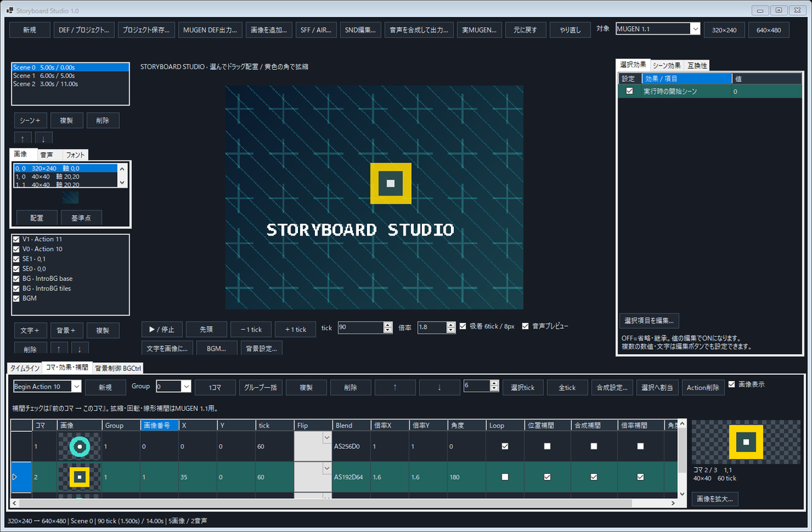
Task: Move the selected scene up with ↑ arrow
Action: tap(23, 138)
